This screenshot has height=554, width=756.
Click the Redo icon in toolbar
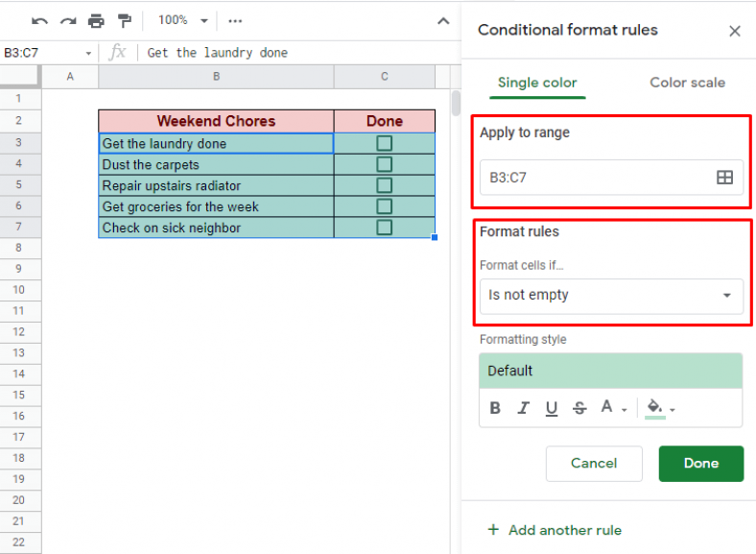(x=67, y=20)
